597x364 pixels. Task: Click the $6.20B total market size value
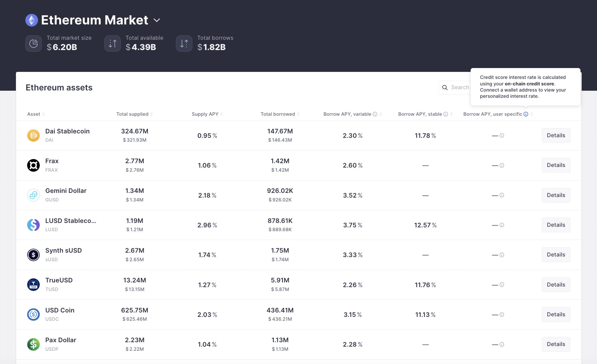(x=62, y=47)
